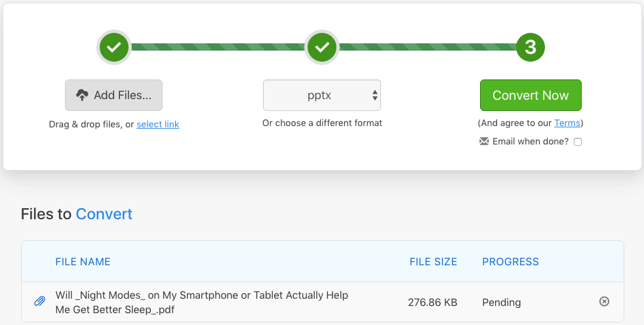The height and width of the screenshot is (325, 644).
Task: Remove the PDF file with the X icon
Action: [605, 301]
